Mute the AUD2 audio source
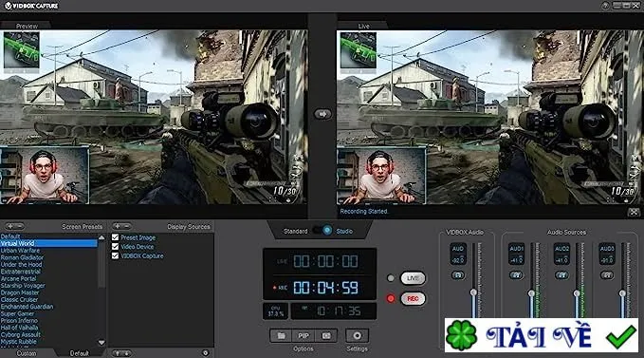Screen dimensions: 644x358 (561, 275)
